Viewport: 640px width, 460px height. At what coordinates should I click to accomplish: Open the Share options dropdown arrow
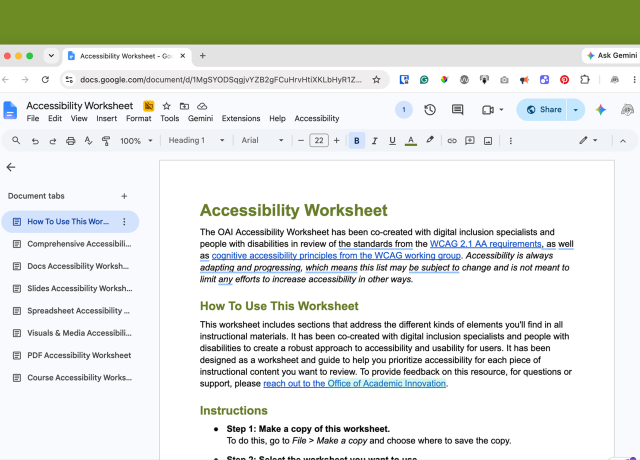(576, 110)
